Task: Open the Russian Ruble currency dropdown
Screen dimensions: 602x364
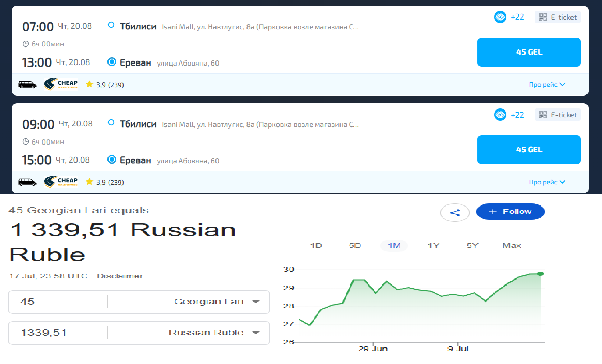Action: click(214, 333)
